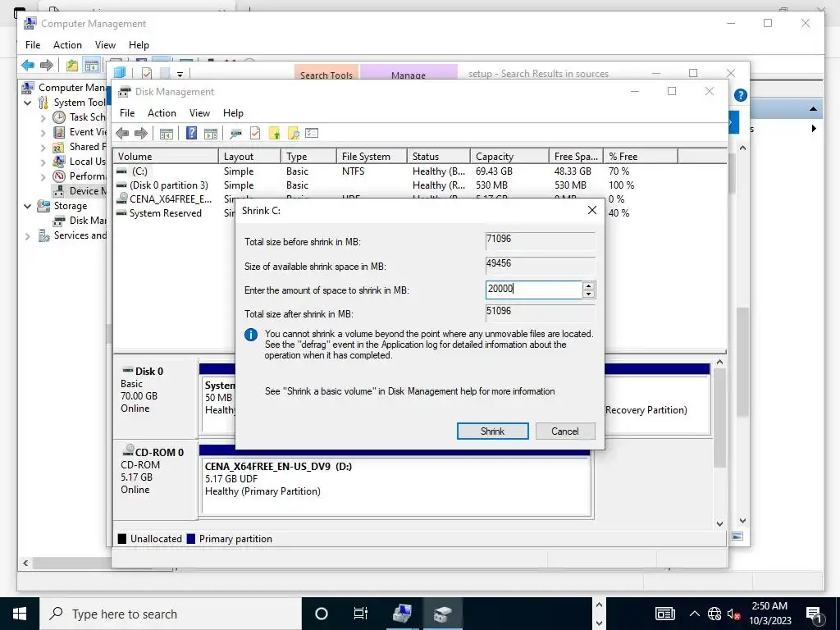Open the blue question-mark Help icon
840x630 pixels.
pos(191,134)
